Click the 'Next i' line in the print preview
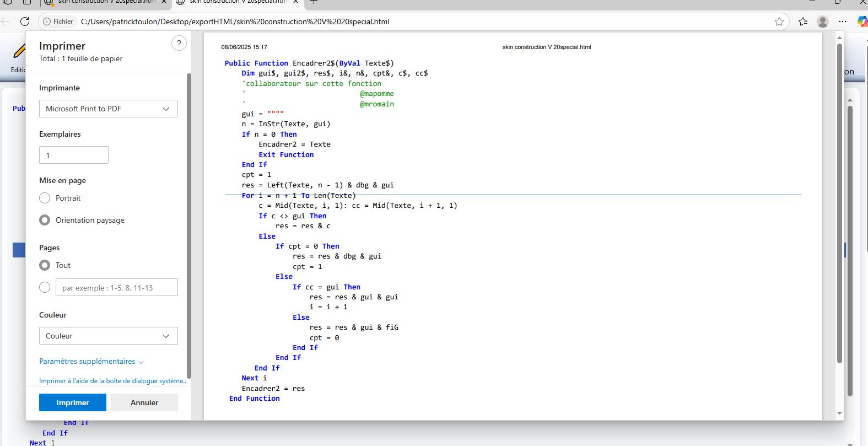The image size is (868, 446). (254, 378)
